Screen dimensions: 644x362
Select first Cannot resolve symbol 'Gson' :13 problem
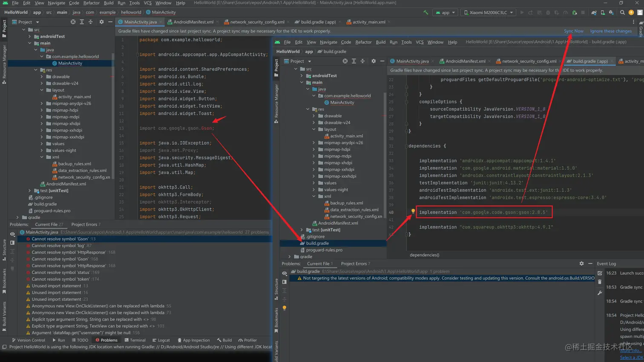point(143,239)
